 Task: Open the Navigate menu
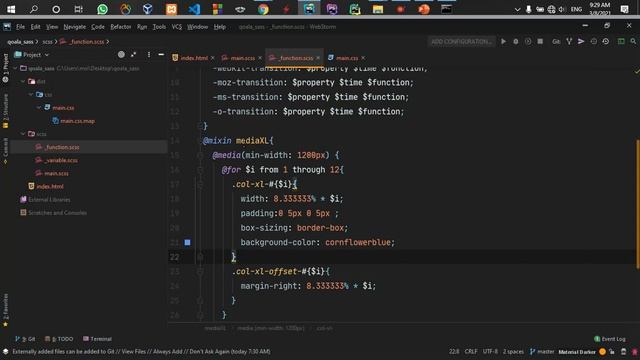(75, 27)
